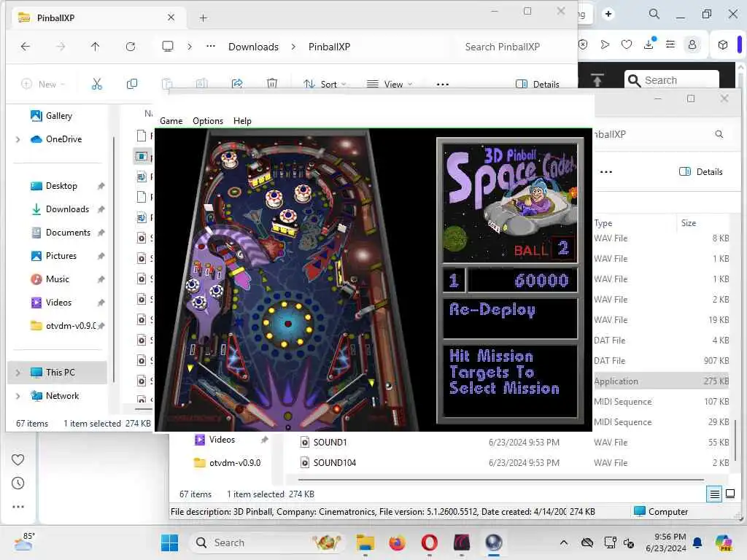The height and width of the screenshot is (560, 747).
Task: Open the New item dropdown
Action: pos(43,85)
